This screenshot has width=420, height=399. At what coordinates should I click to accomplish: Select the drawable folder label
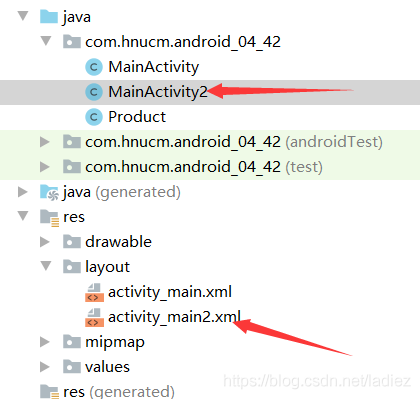point(118,242)
